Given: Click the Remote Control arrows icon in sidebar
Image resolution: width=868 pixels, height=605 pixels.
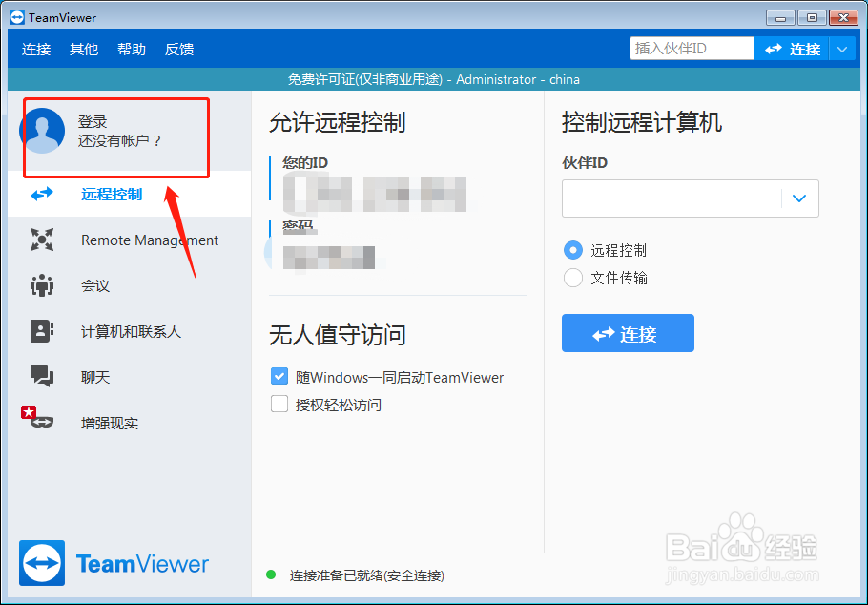Looking at the screenshot, I should click(x=42, y=194).
